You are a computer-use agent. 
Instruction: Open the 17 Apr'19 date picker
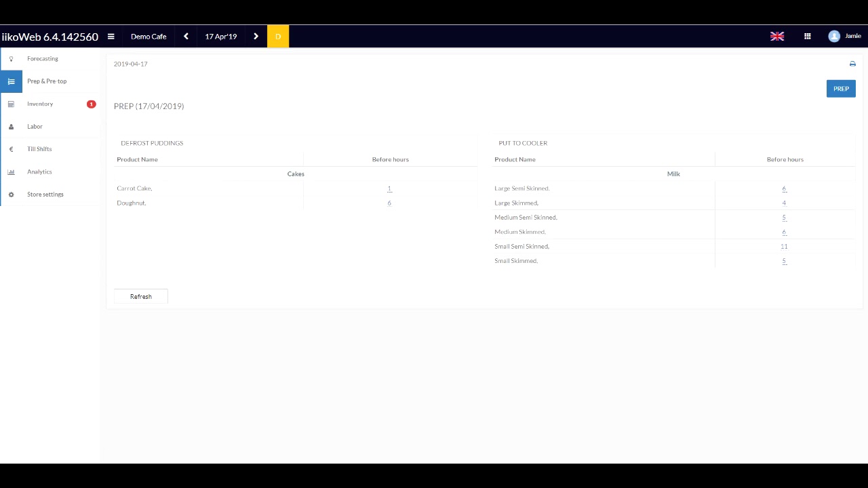[221, 37]
